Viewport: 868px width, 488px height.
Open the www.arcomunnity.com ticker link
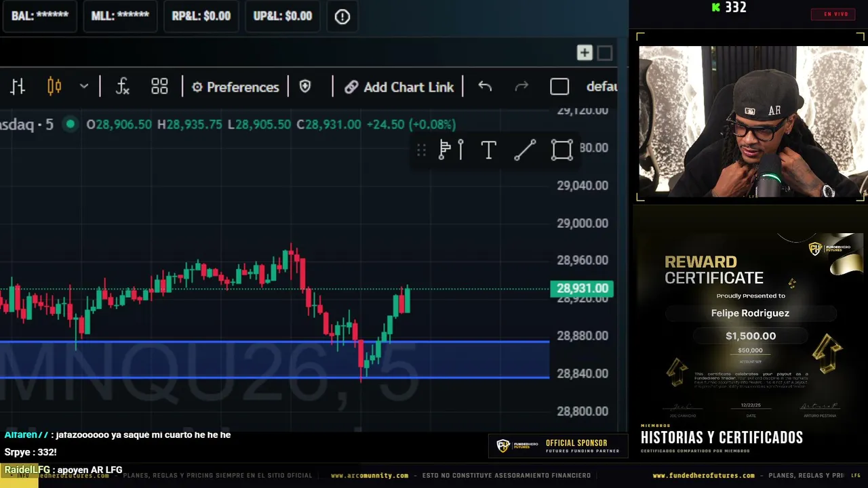point(370,476)
